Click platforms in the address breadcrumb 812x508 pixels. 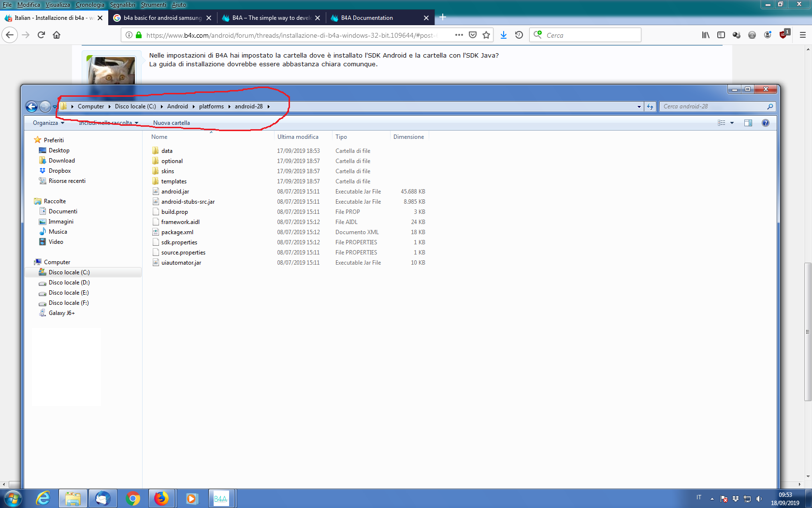click(211, 106)
